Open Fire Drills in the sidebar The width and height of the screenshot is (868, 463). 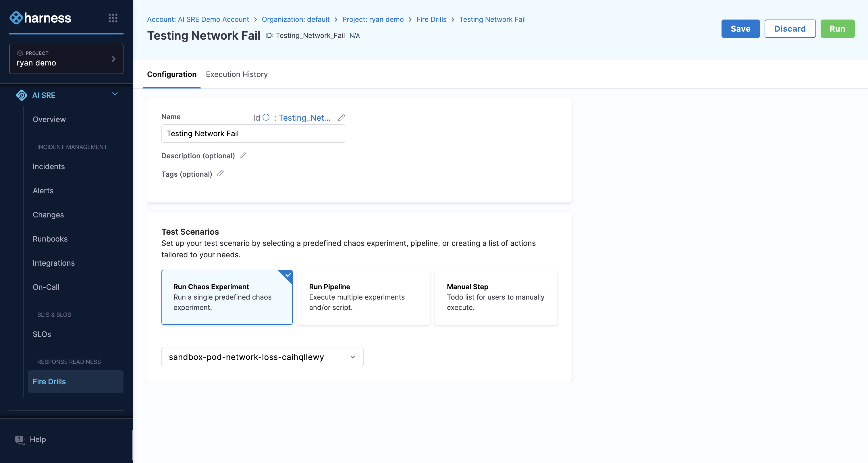click(76, 381)
